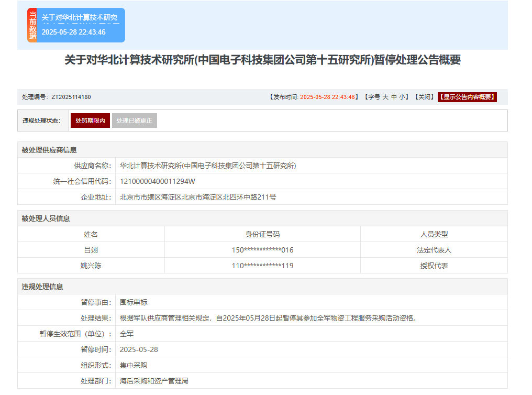Select the large font size option 大
The height and width of the screenshot is (395, 532).
pos(385,97)
